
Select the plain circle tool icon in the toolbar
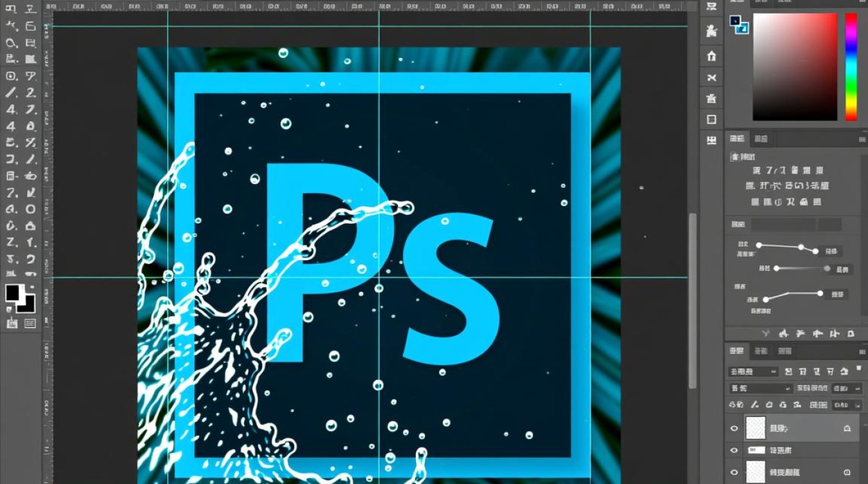point(30,209)
